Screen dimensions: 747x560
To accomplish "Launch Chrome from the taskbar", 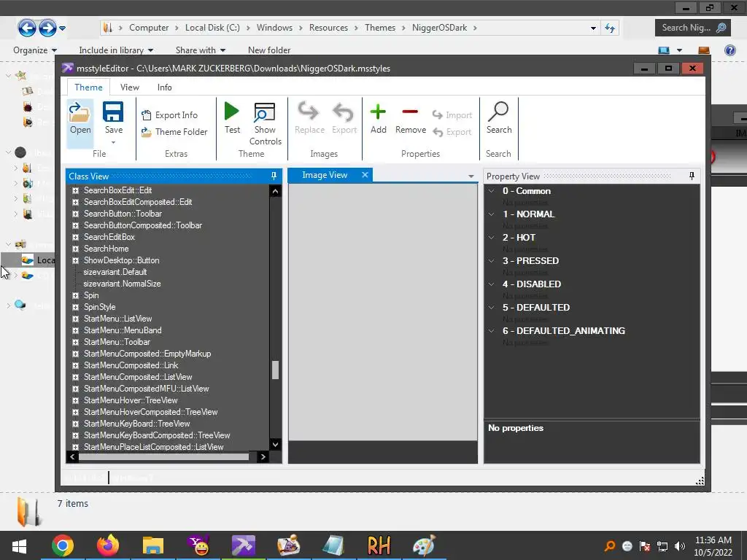I will pyautogui.click(x=63, y=545).
